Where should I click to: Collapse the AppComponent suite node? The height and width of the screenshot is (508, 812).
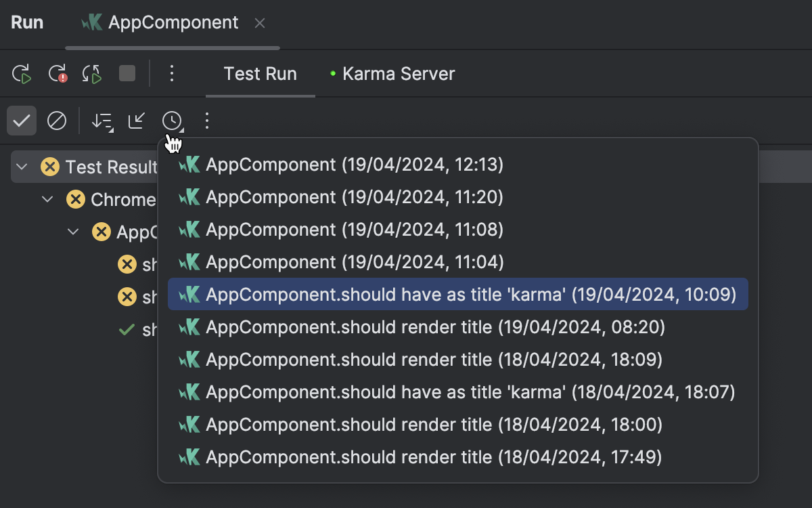[73, 232]
